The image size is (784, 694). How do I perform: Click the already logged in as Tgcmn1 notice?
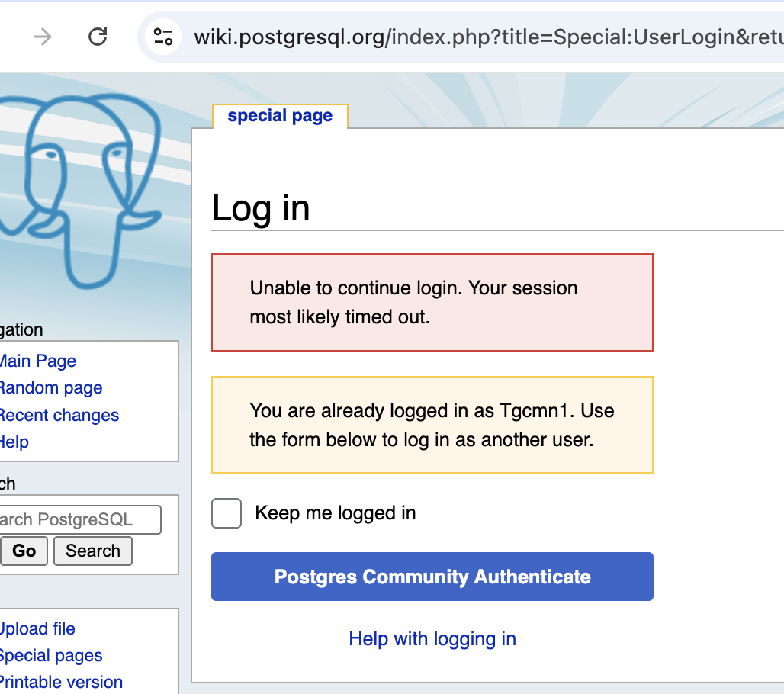[x=432, y=425]
